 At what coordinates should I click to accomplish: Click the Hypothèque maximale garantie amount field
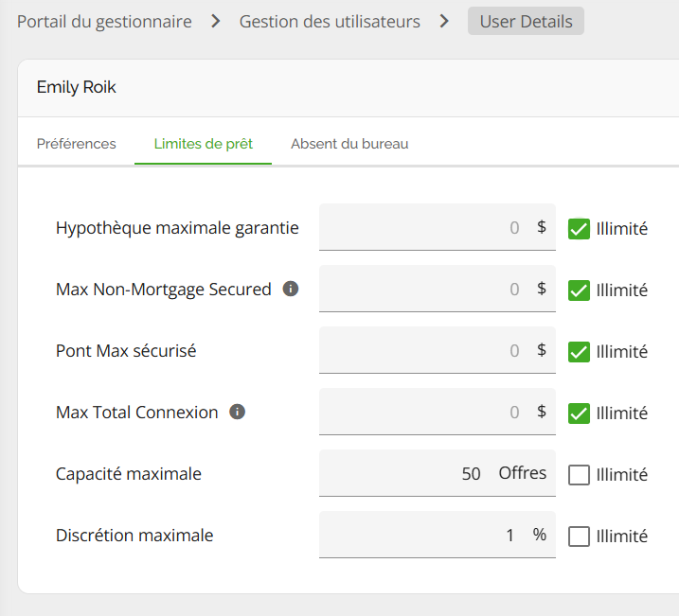click(438, 227)
